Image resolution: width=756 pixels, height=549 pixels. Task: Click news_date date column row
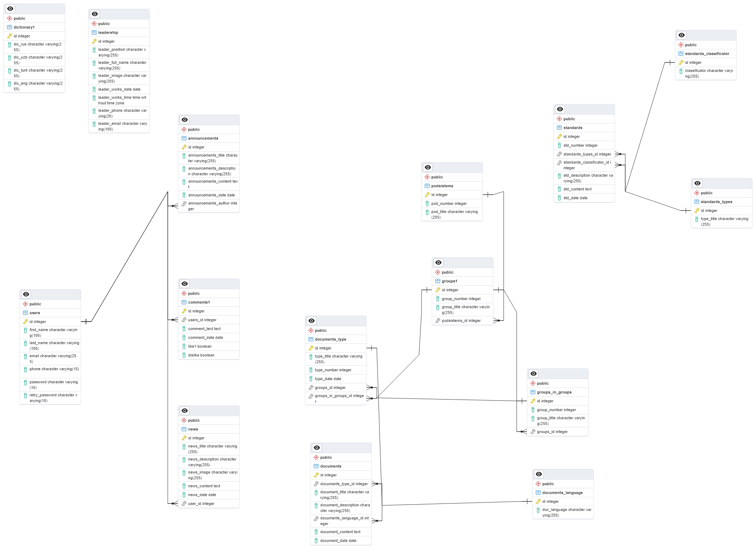click(x=202, y=495)
